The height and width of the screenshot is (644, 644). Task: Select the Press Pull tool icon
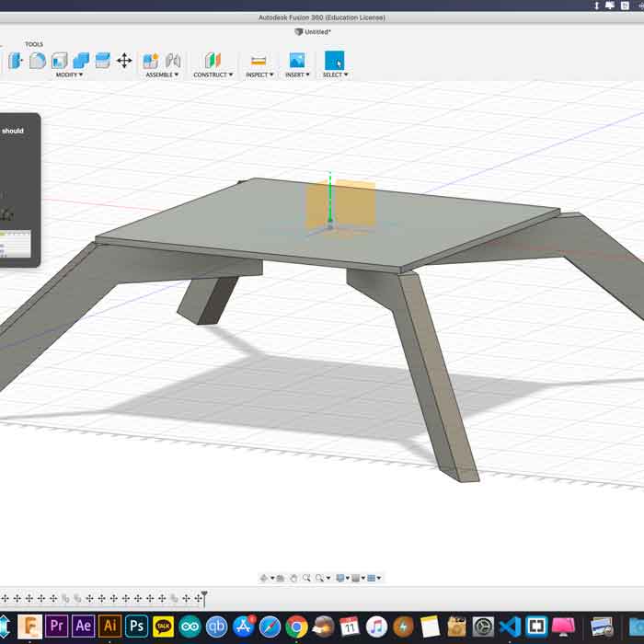[16, 61]
